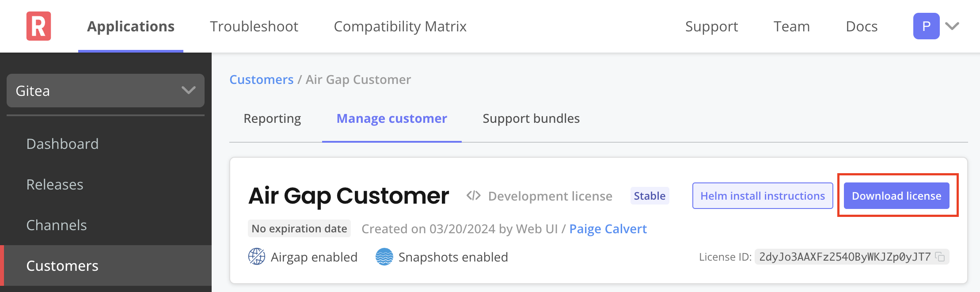Open Troubleshoot in the top navigation
Viewport: 980px width, 292px height.
click(254, 27)
